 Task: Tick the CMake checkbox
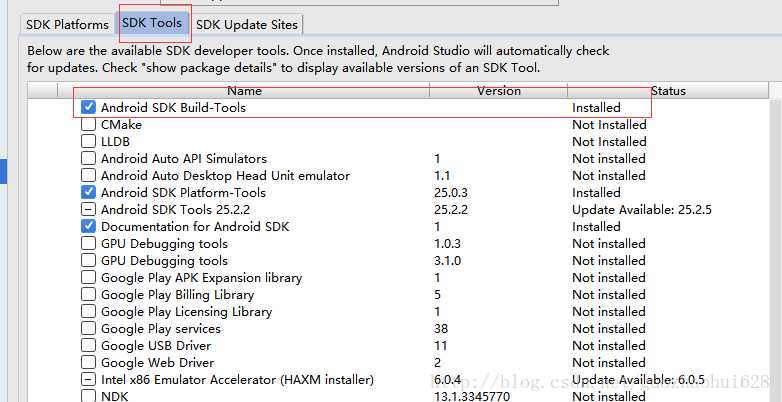coord(88,124)
